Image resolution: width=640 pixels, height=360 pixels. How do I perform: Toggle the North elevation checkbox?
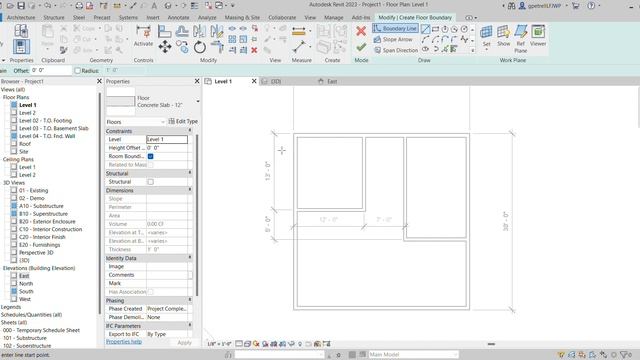(x=14, y=283)
